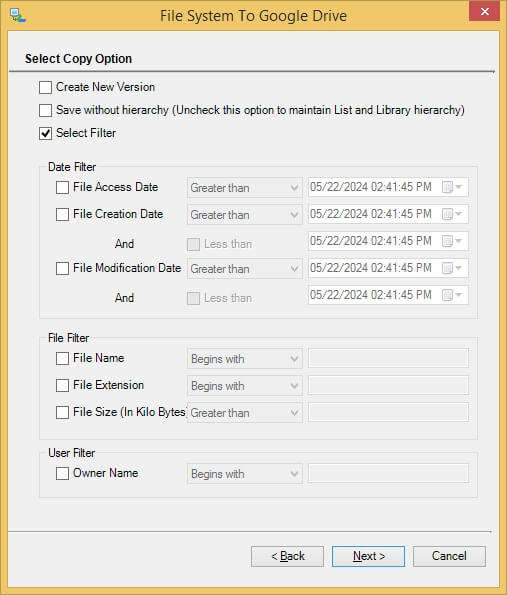Enable File Size (In Kilo Bytes) filter
This screenshot has width=507, height=595.
pos(62,412)
